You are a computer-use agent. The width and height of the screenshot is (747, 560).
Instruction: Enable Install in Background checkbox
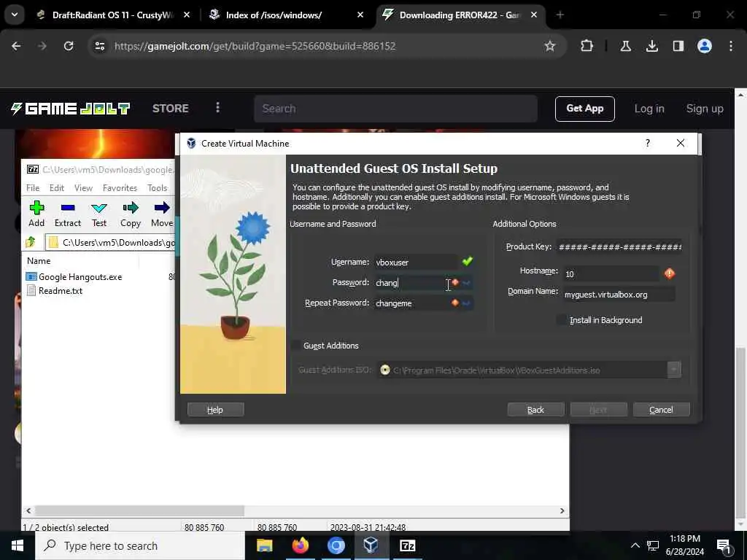point(562,320)
